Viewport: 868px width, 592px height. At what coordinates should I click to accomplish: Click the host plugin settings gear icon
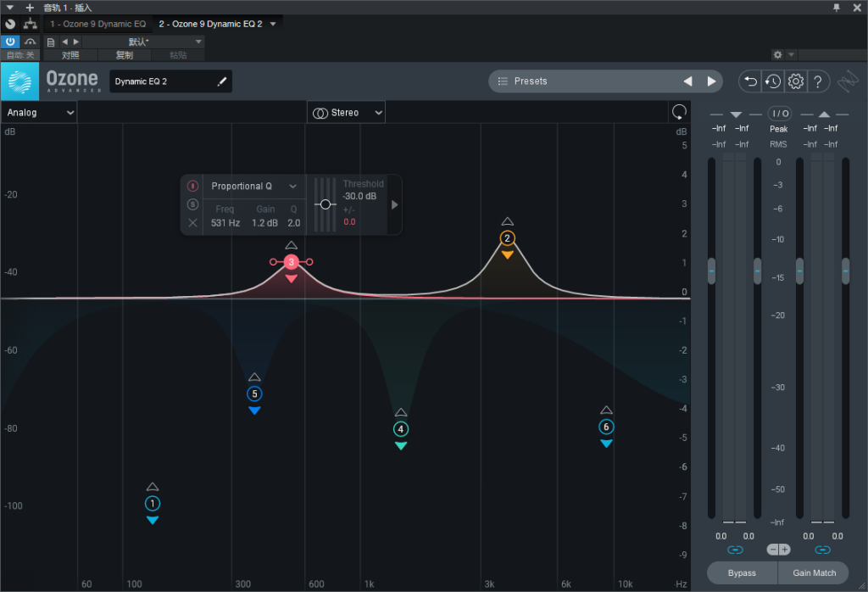point(777,55)
